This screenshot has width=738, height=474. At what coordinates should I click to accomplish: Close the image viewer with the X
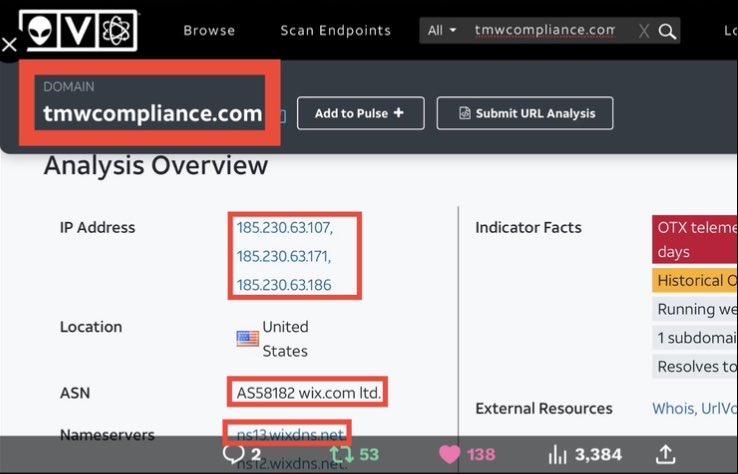(10, 45)
